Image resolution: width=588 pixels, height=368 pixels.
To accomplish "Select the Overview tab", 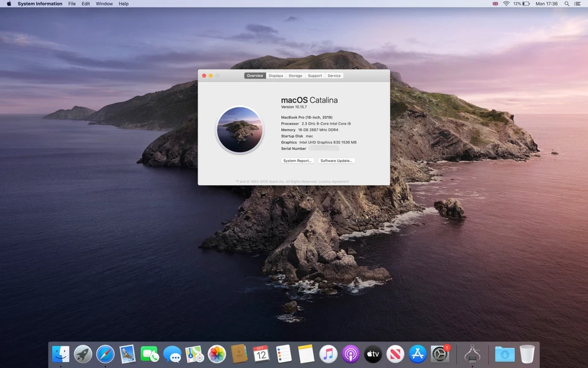I will (x=255, y=75).
